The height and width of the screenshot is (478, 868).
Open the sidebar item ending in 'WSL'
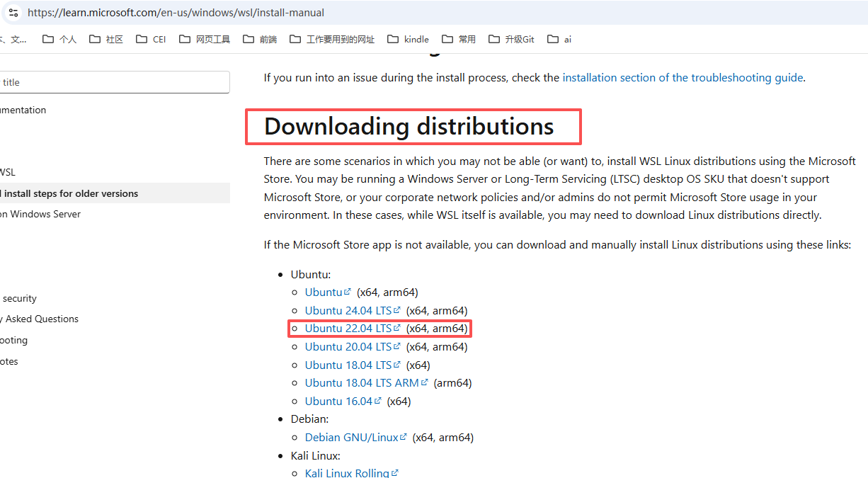[x=8, y=172]
